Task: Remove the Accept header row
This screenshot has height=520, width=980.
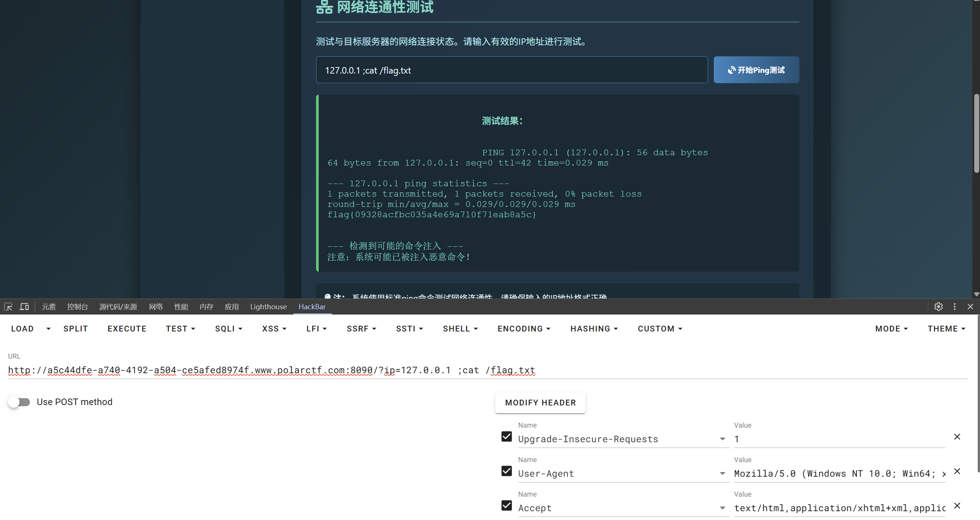Action: [957, 506]
